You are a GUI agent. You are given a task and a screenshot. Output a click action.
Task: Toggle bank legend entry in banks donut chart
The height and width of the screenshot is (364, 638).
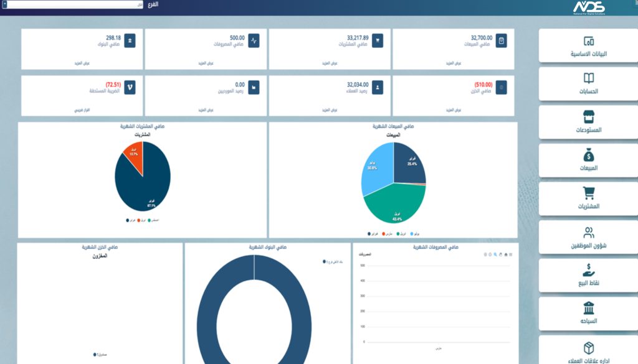[333, 262]
